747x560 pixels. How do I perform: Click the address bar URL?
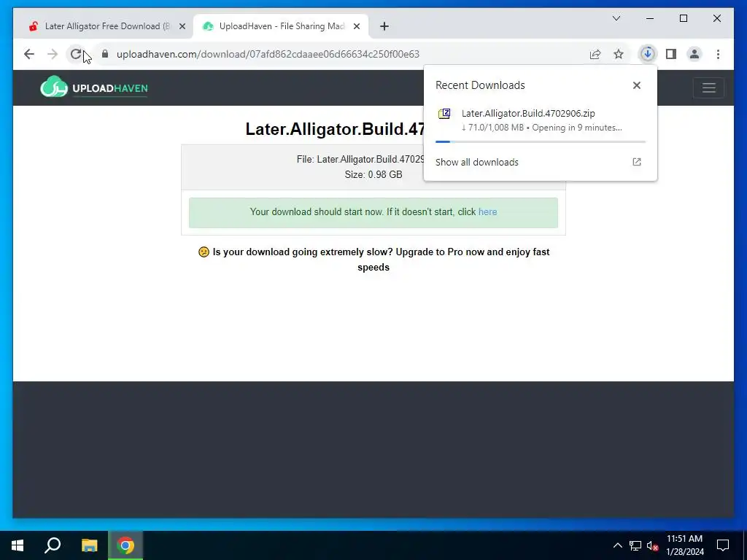(268, 54)
